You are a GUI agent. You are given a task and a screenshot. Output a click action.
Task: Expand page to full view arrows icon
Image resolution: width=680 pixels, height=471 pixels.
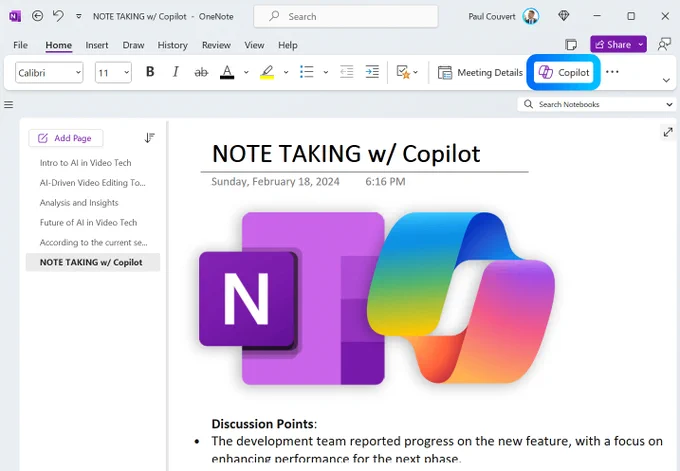(668, 132)
